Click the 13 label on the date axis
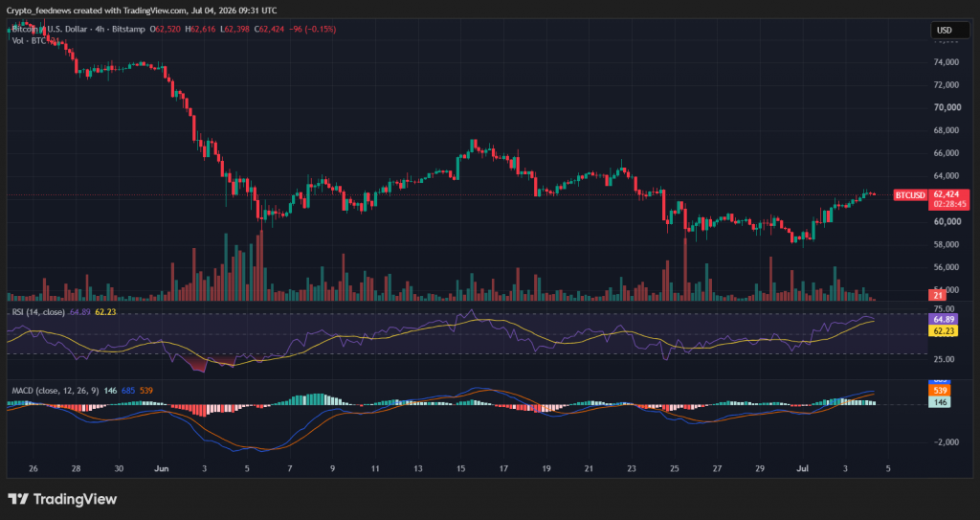 [417, 468]
